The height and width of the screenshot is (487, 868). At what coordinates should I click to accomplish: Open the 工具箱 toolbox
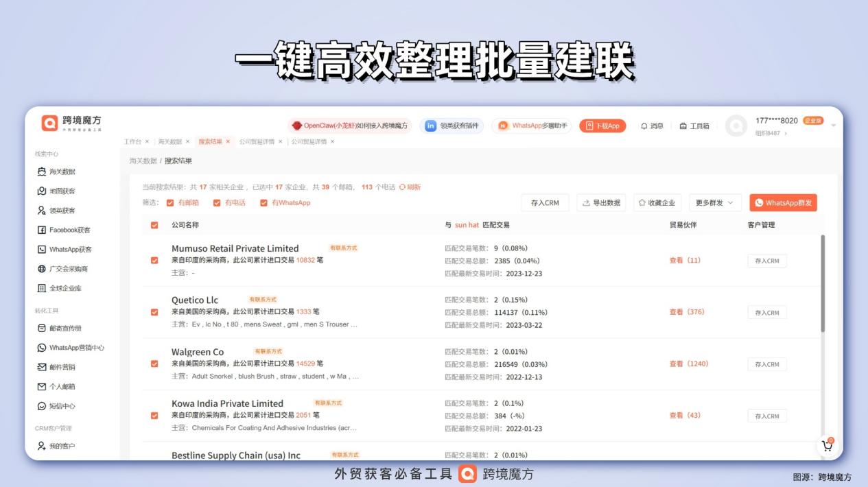coord(694,126)
